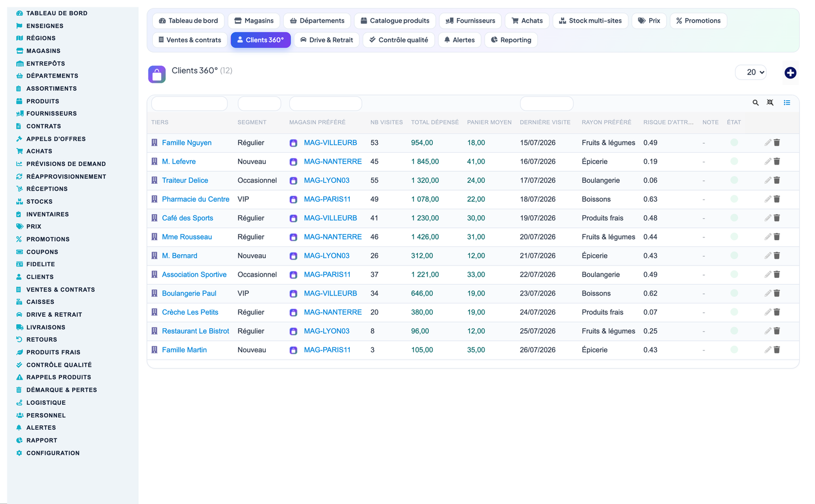Viewport: 815px width, 504px height.
Task: Open the Famille Nguyen client link
Action: tap(187, 143)
